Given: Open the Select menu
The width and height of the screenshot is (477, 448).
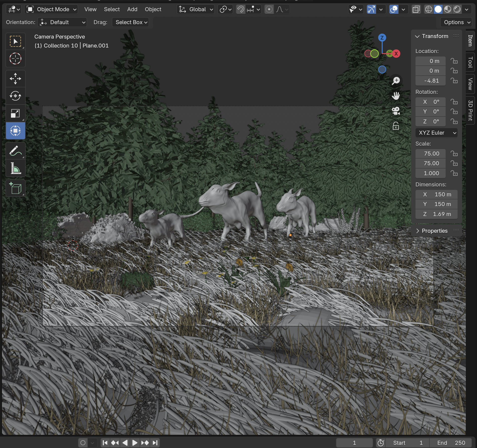Looking at the screenshot, I should click(112, 9).
